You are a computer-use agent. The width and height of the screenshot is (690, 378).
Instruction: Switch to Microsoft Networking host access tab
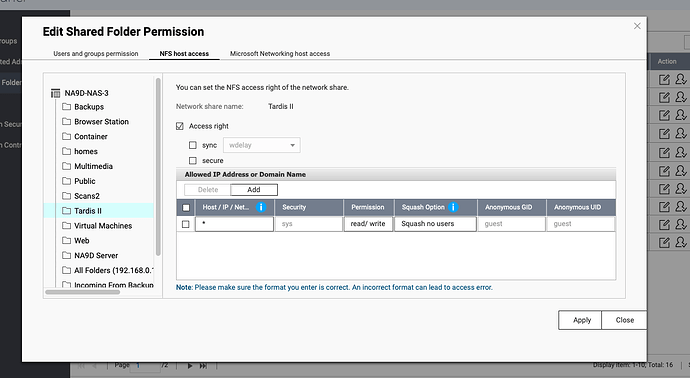tap(280, 54)
